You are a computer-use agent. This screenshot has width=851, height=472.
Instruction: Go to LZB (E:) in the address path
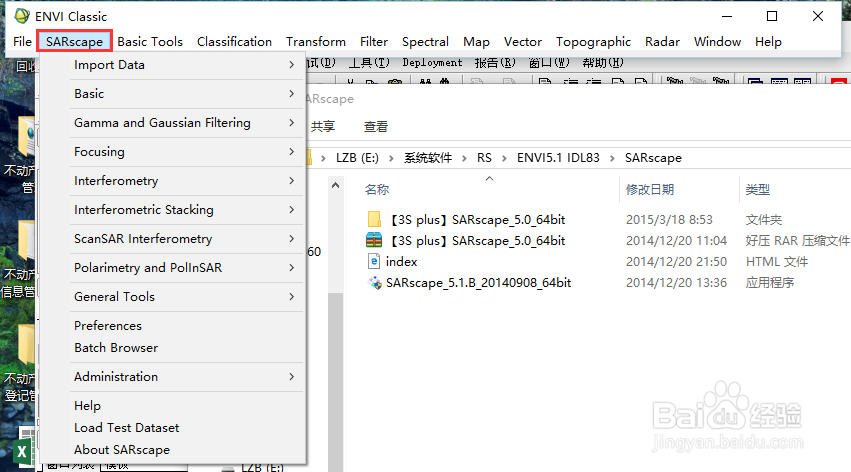357,158
